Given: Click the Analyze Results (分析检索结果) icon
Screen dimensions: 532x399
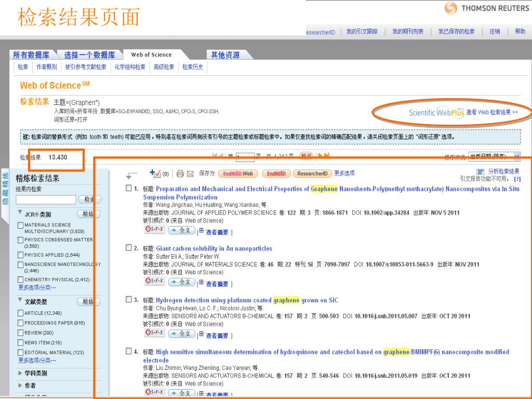Looking at the screenshot, I should 480,171.
